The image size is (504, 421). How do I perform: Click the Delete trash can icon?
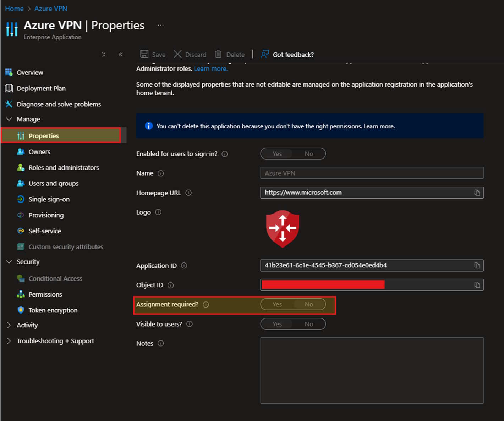tap(218, 54)
